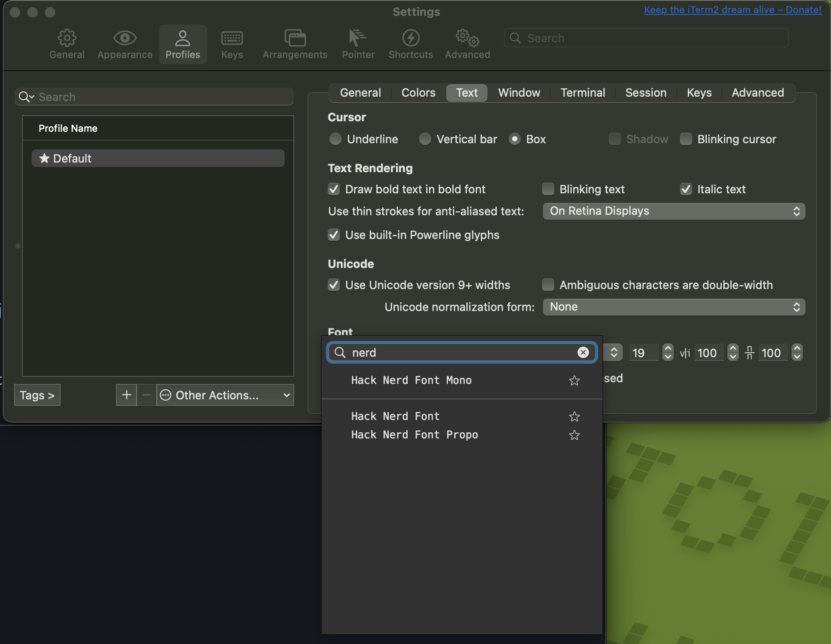Focus the settings Search field
The width and height of the screenshot is (831, 644).
tap(646, 38)
